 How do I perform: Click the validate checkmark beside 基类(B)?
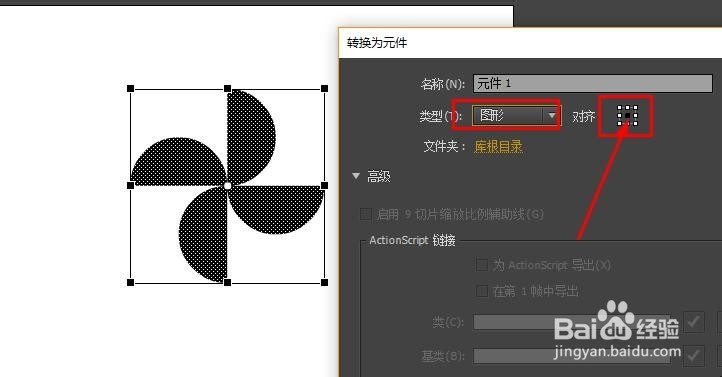click(694, 356)
